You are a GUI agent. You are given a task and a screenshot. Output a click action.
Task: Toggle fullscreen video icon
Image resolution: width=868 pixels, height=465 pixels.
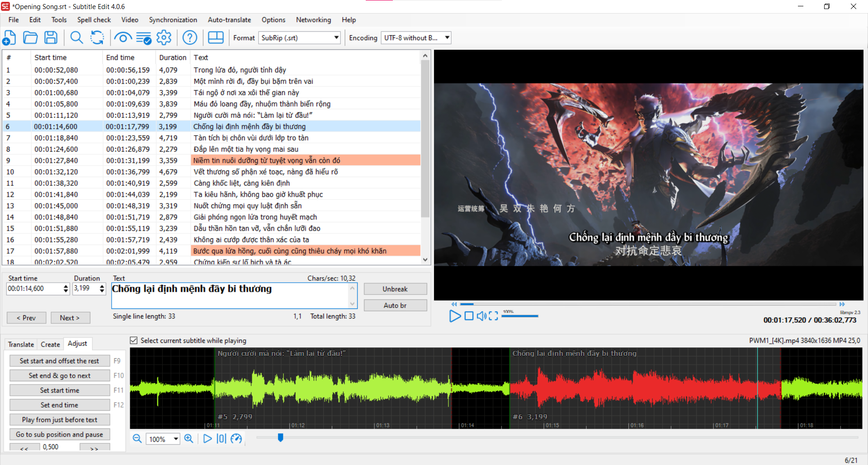click(x=493, y=316)
